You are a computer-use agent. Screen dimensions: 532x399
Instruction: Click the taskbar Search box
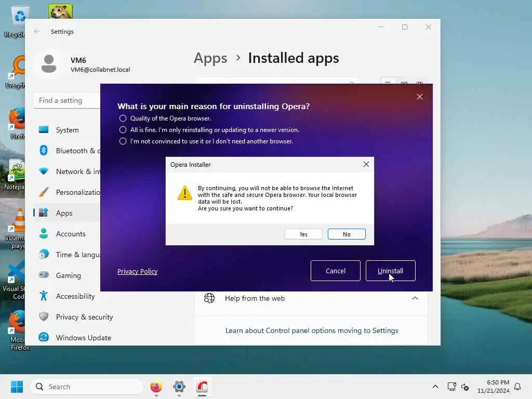87,387
